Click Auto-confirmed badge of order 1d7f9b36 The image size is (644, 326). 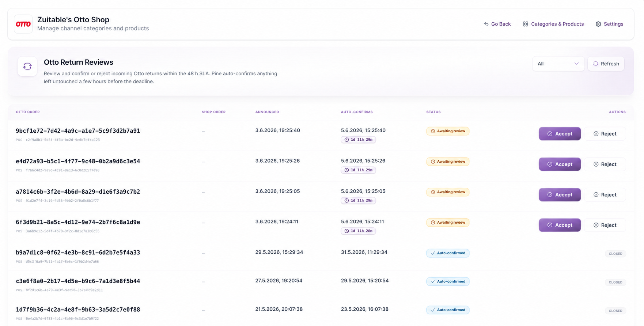tap(448, 310)
